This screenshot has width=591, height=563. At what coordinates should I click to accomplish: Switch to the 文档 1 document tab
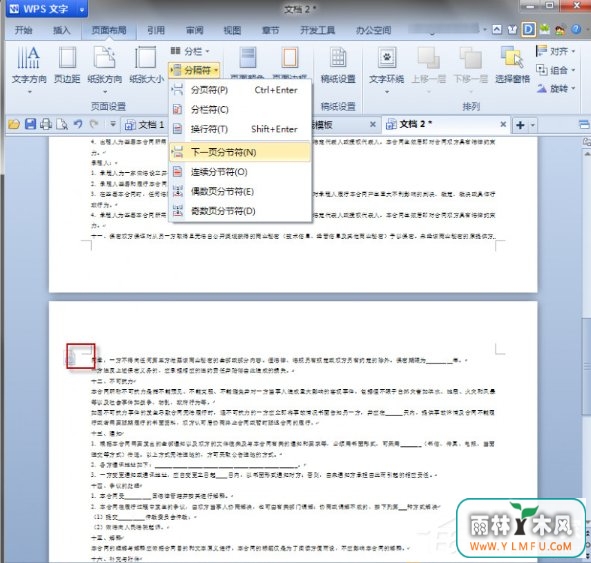coord(145,124)
